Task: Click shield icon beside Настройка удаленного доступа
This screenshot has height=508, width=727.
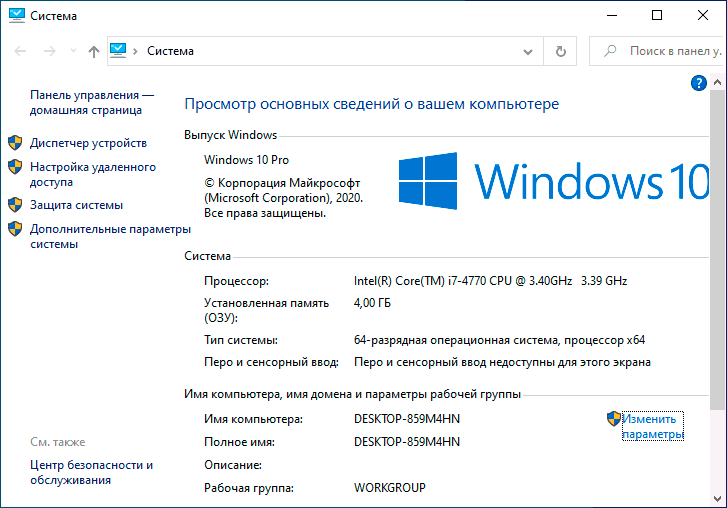Action: point(15,167)
